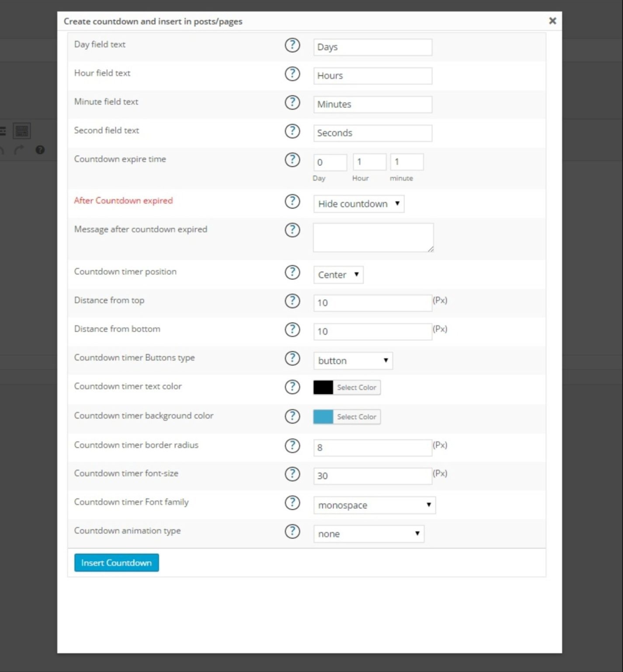Image resolution: width=623 pixels, height=672 pixels.
Task: Click the help icon beside Day field text
Action: pos(292,45)
